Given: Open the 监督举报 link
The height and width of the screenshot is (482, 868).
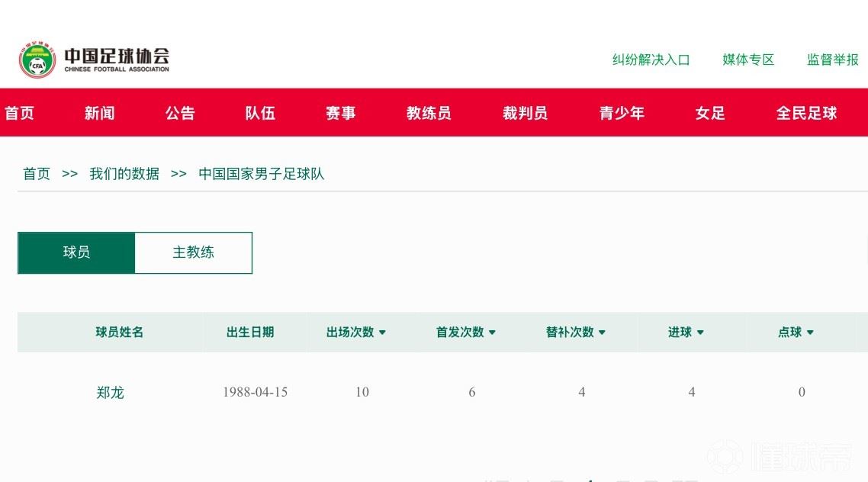Looking at the screenshot, I should 833,59.
